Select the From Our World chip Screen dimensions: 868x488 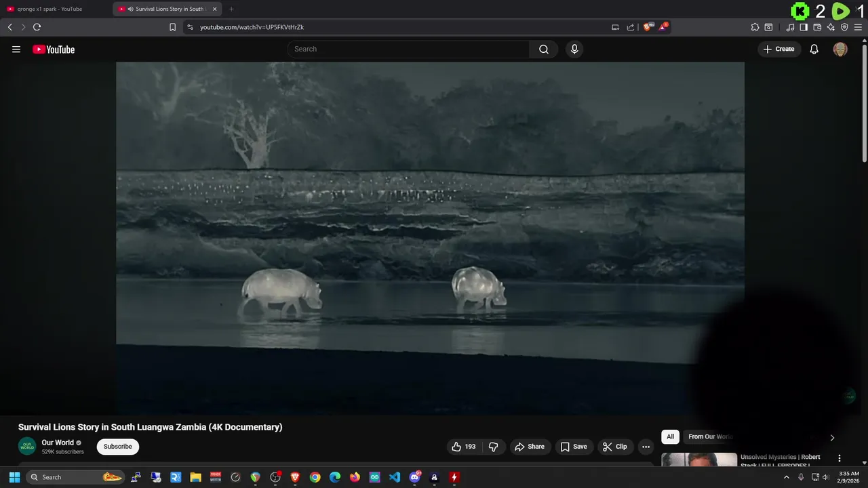click(x=711, y=436)
